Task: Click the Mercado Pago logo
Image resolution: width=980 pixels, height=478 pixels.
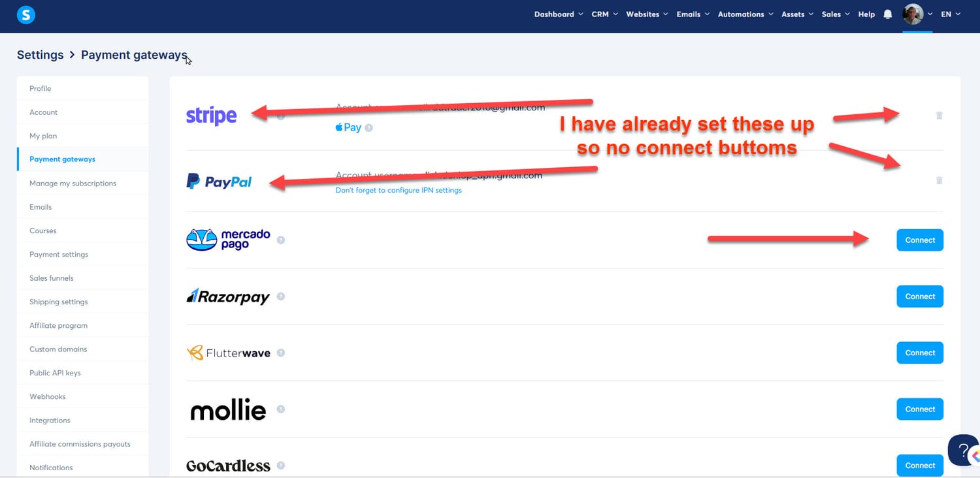Action: point(228,240)
